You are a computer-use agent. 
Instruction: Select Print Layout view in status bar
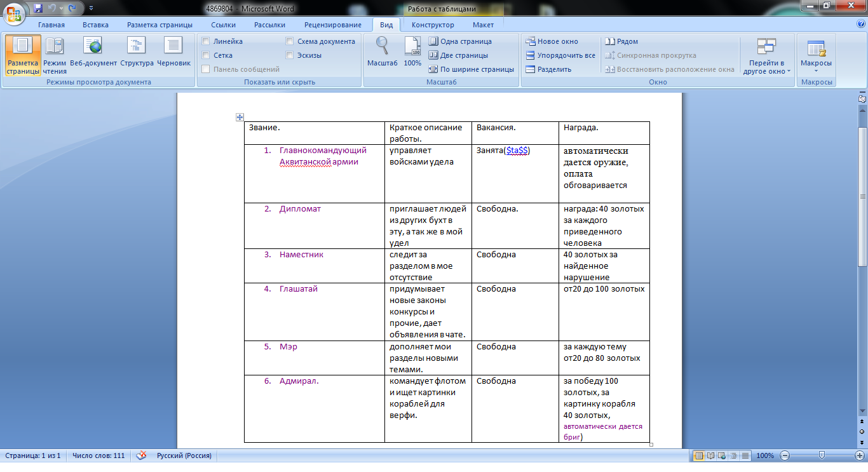(699, 455)
